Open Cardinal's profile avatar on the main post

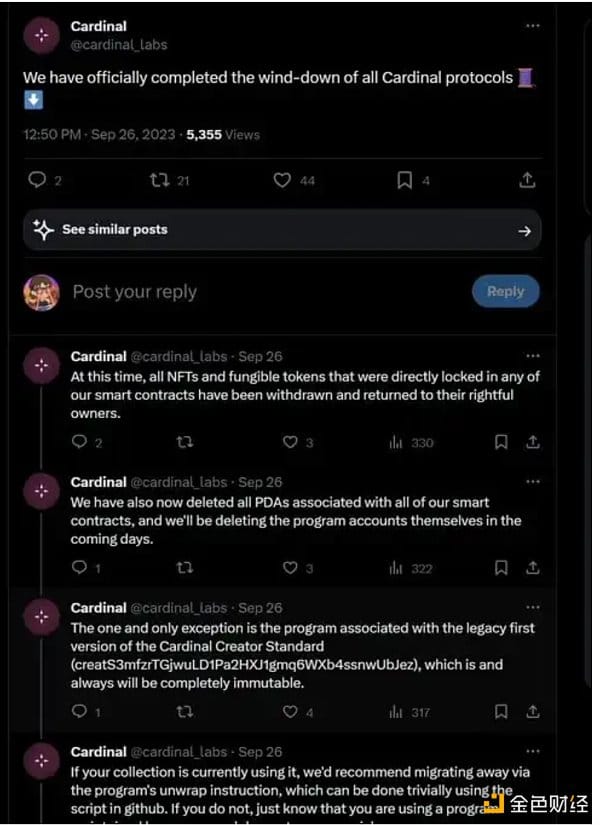pyautogui.click(x=41, y=35)
